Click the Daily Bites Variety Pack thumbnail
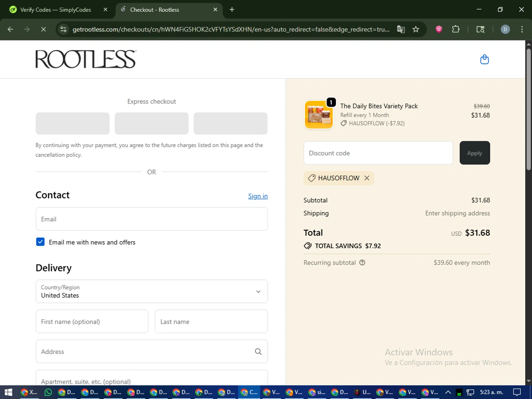 coord(319,115)
